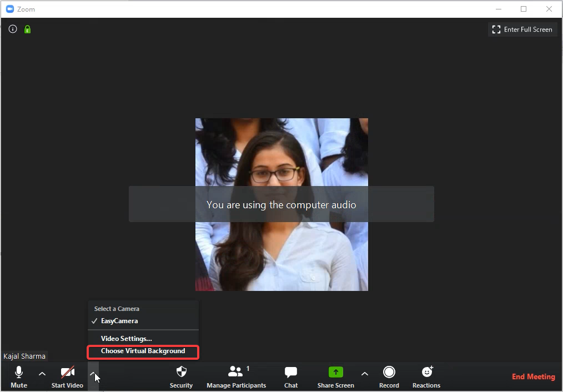This screenshot has height=392, width=563.
Task: Open the Reactions smiley icon
Action: tap(426, 373)
